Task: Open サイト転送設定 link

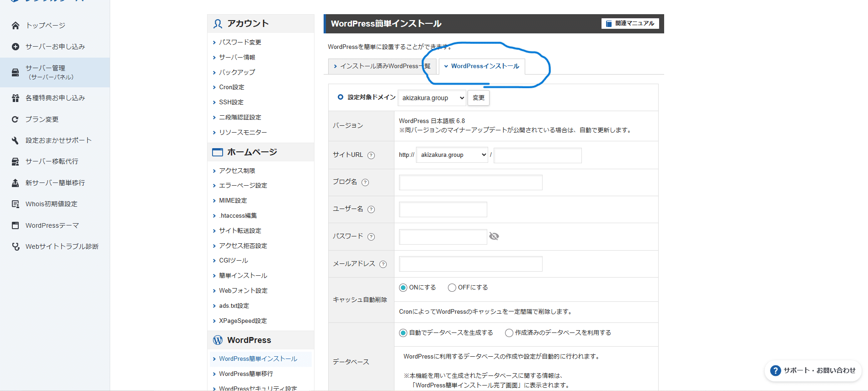Action: (x=240, y=231)
